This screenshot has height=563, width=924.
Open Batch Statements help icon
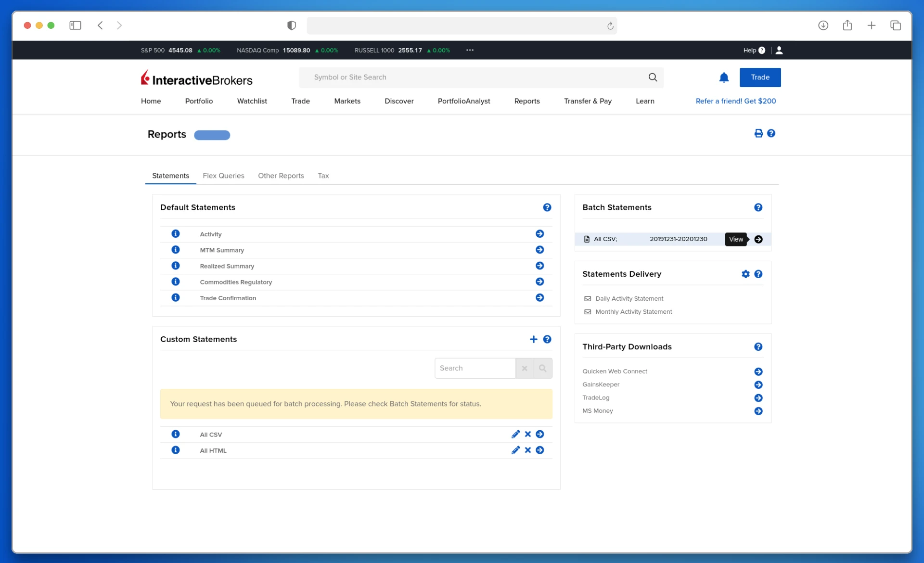pyautogui.click(x=758, y=207)
